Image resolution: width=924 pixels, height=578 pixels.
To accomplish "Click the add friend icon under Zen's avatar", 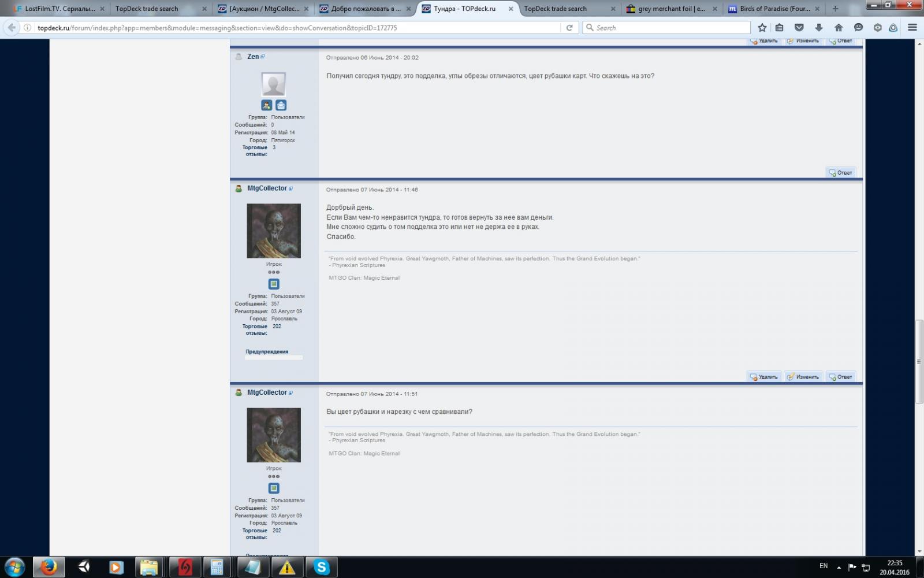I will [x=266, y=105].
